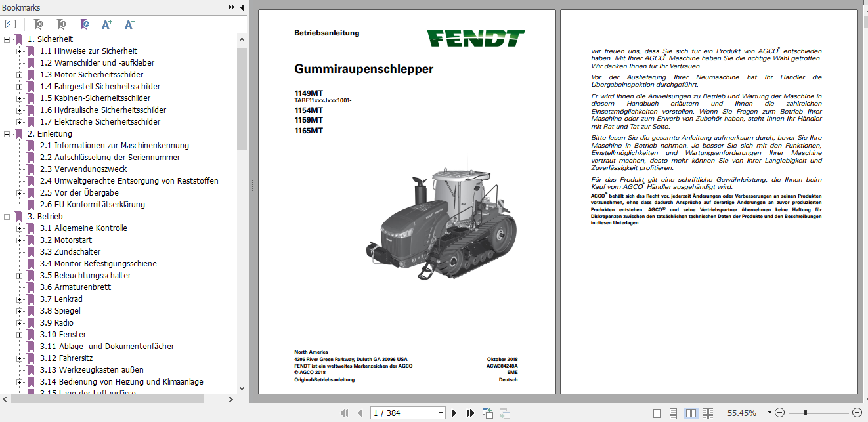Collapse the Bookmarks panel with left arrow

[242, 7]
